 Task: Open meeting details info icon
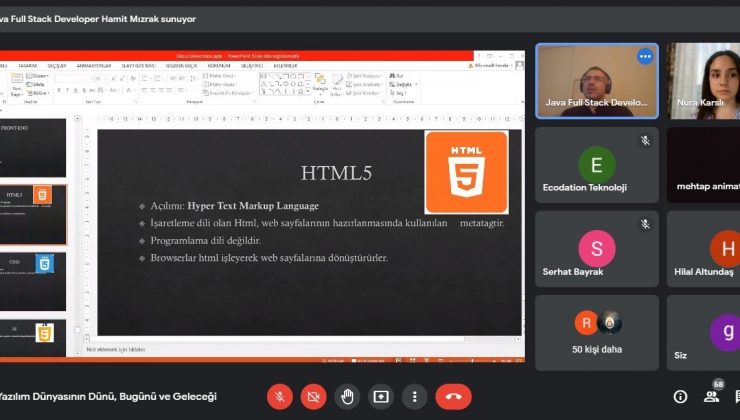(680, 397)
